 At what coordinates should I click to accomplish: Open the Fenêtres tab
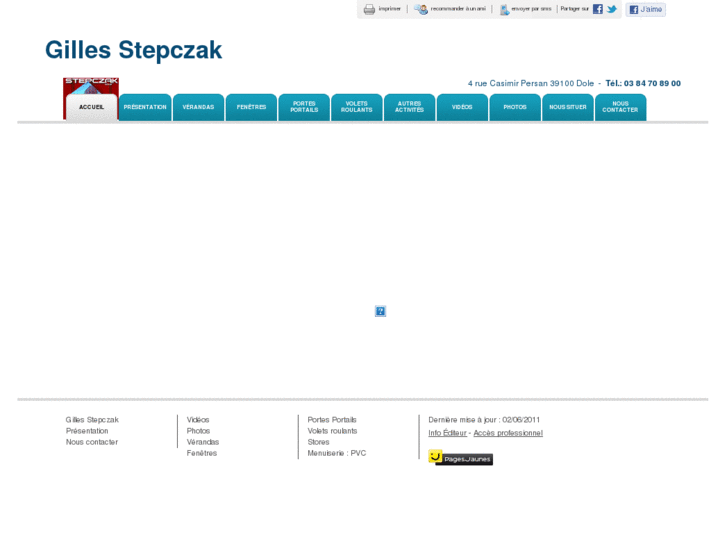coord(251,107)
